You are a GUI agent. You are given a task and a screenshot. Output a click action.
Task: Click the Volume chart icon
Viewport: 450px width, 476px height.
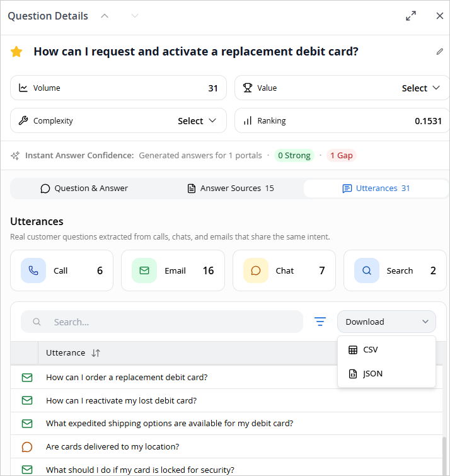[23, 88]
